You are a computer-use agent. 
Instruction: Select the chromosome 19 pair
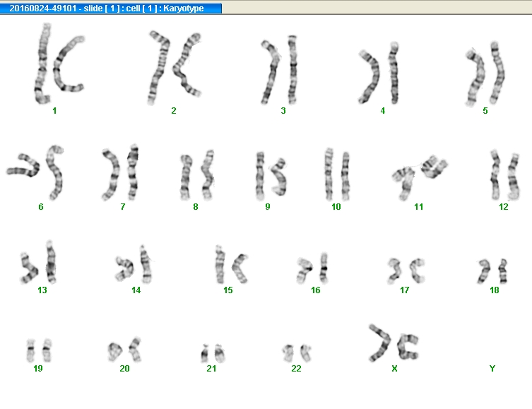click(39, 350)
